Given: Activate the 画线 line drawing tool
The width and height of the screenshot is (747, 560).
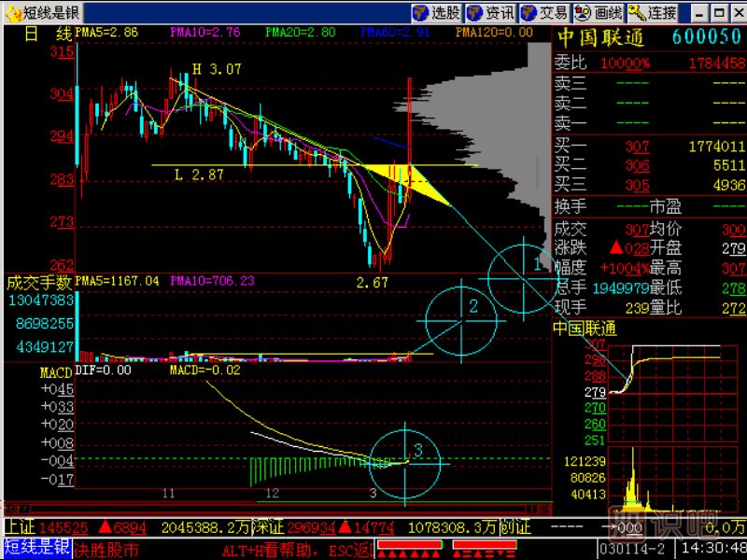Looking at the screenshot, I should tap(599, 12).
